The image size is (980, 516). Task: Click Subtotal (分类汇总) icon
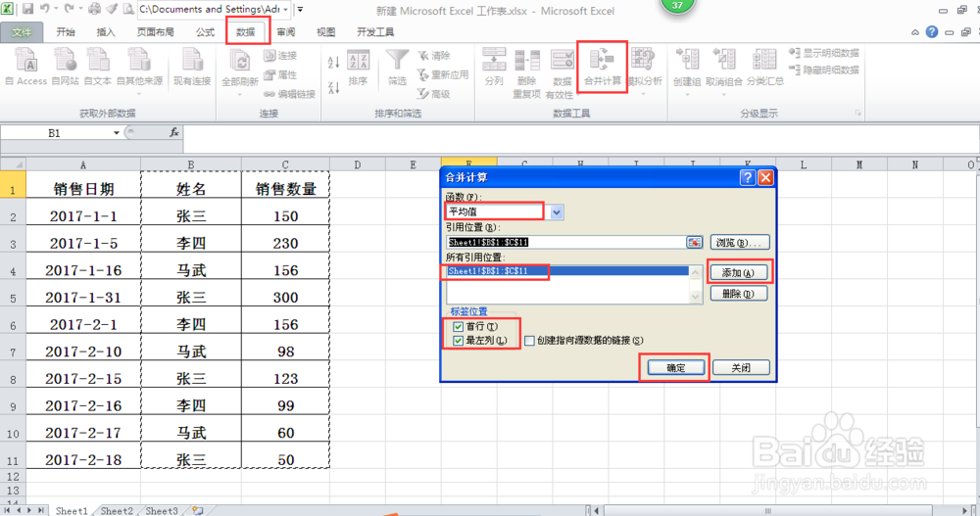pyautogui.click(x=764, y=61)
